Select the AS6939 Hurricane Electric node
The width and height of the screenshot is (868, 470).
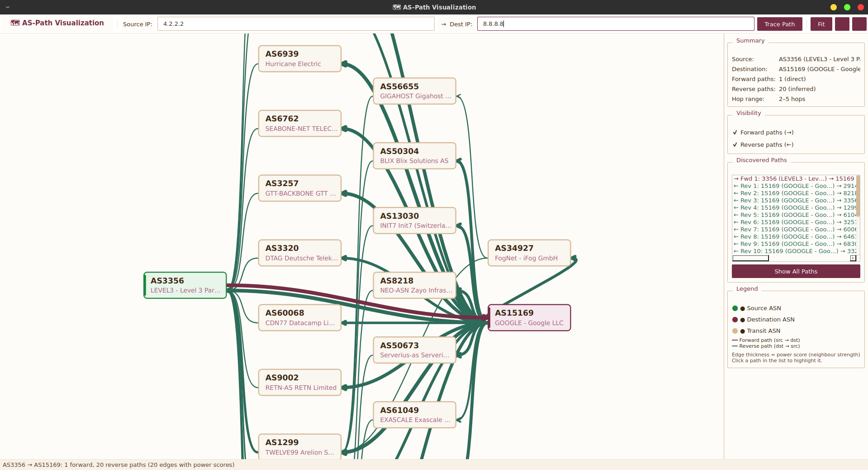click(299, 59)
